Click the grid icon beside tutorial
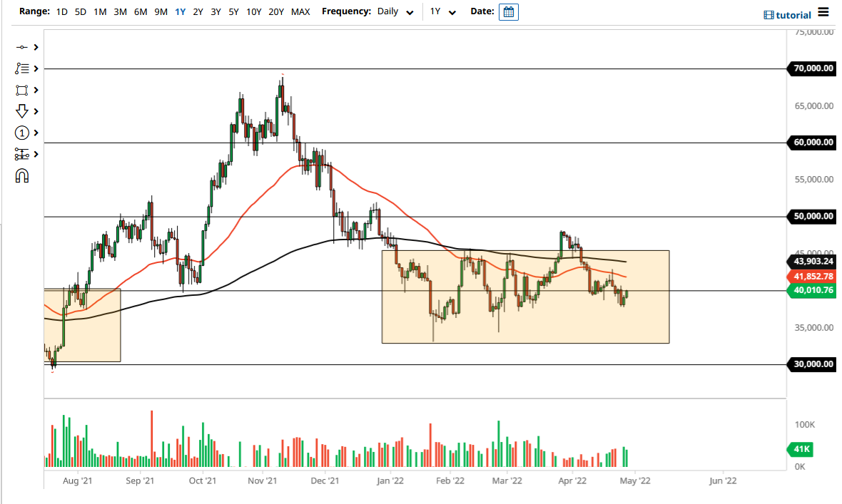Screen dimensions: 842x504 (769, 14)
